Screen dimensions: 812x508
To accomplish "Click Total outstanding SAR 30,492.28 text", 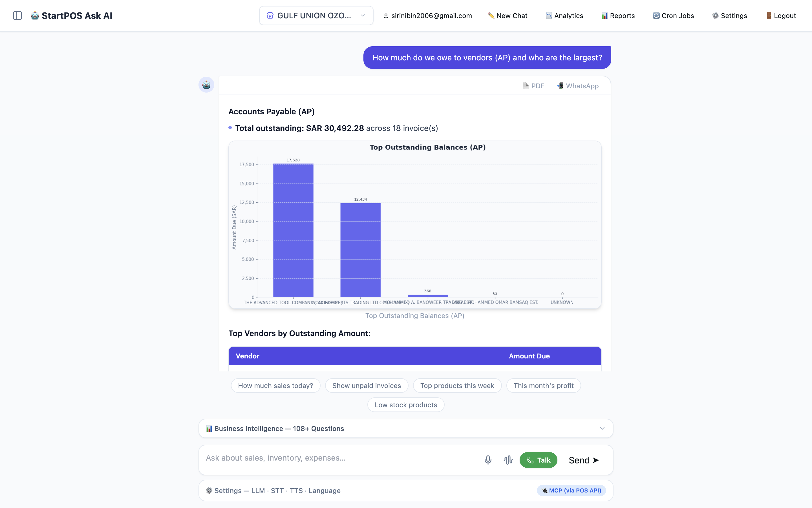I will [299, 128].
